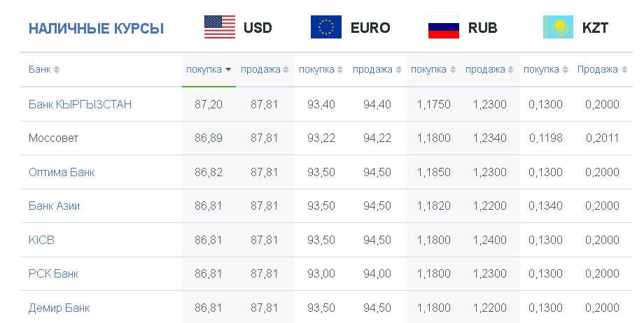Sort KZT Продажа column

(x=624, y=70)
